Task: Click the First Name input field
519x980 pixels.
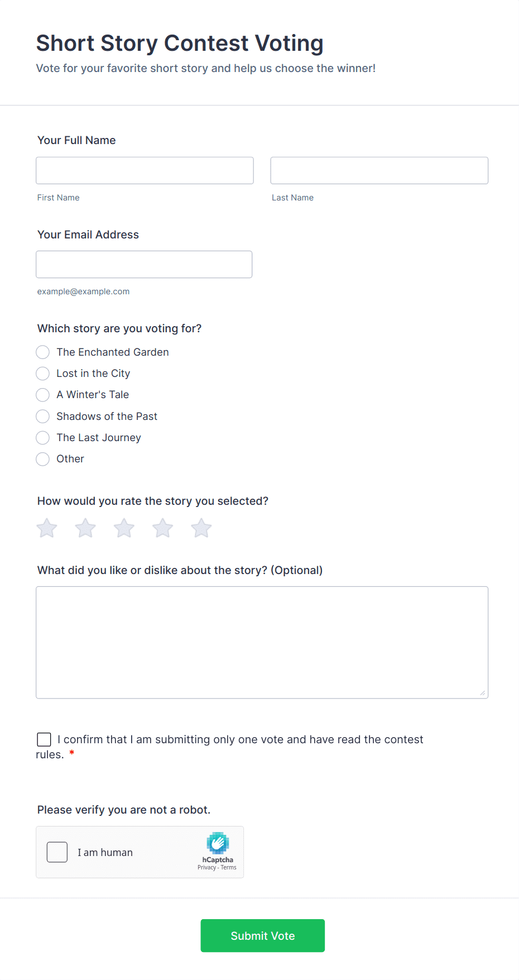Action: (x=144, y=170)
